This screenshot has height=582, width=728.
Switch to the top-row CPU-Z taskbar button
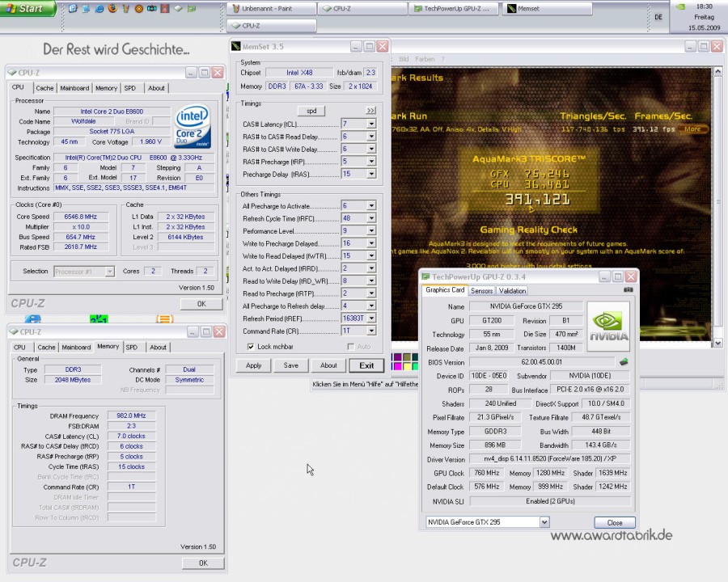[x=363, y=8]
